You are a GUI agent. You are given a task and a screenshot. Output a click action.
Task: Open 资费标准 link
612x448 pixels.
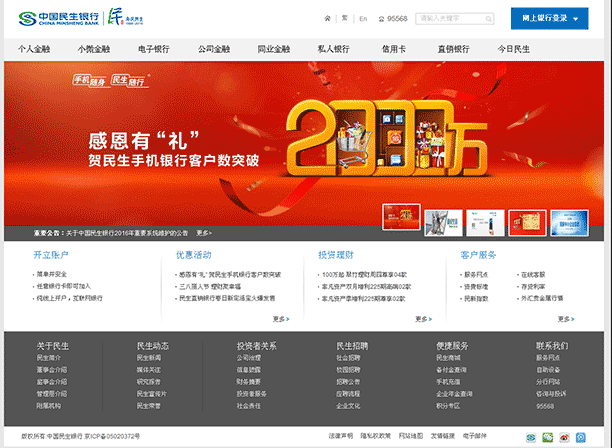tap(476, 286)
